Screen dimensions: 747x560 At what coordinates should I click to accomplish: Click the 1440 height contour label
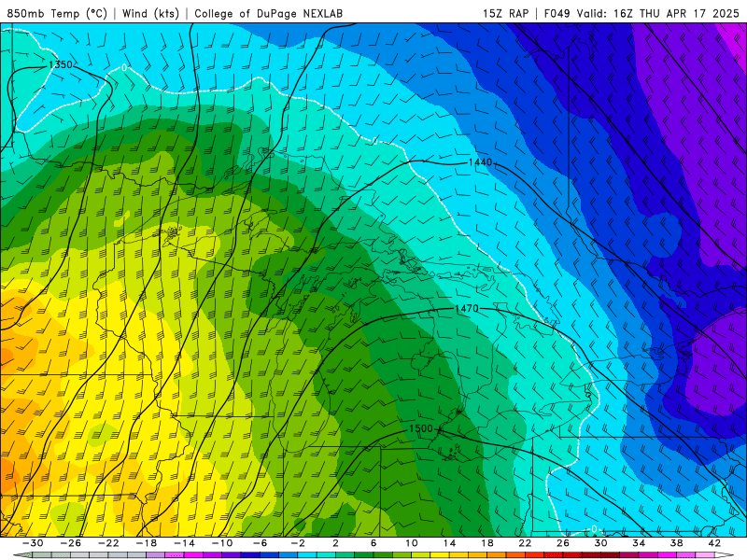tap(480, 162)
